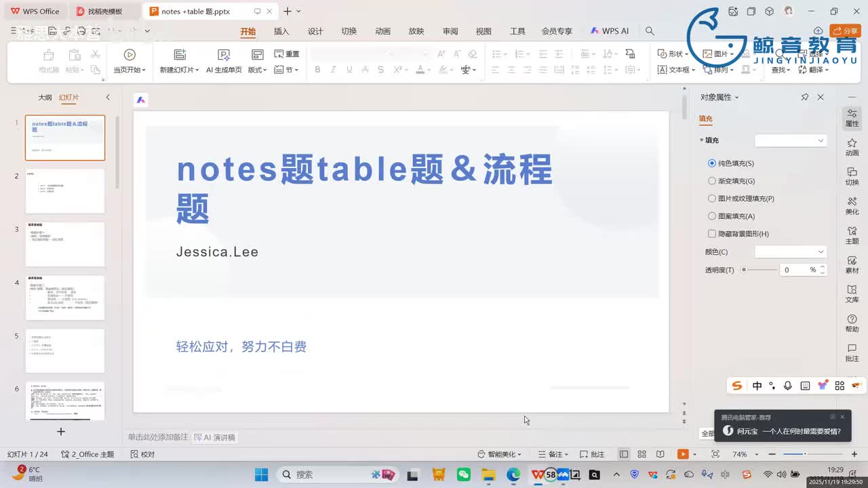Click the 当页开始 slideshow play icon
This screenshot has width=868, height=488.
pyautogui.click(x=130, y=54)
